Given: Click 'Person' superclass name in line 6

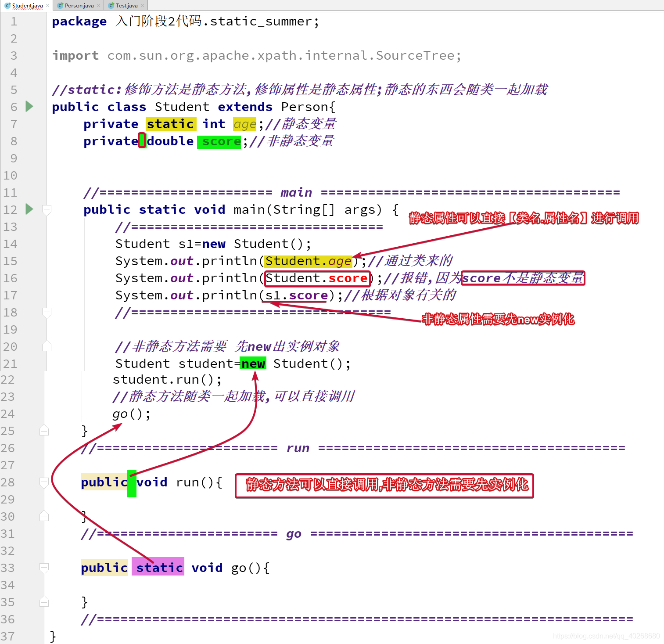Looking at the screenshot, I should 305,107.
